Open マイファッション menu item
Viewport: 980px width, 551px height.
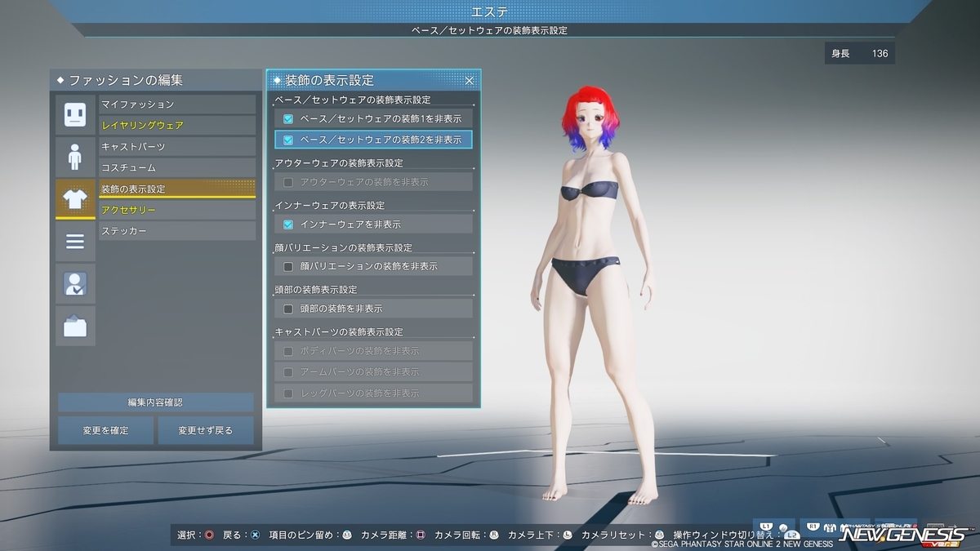[177, 104]
